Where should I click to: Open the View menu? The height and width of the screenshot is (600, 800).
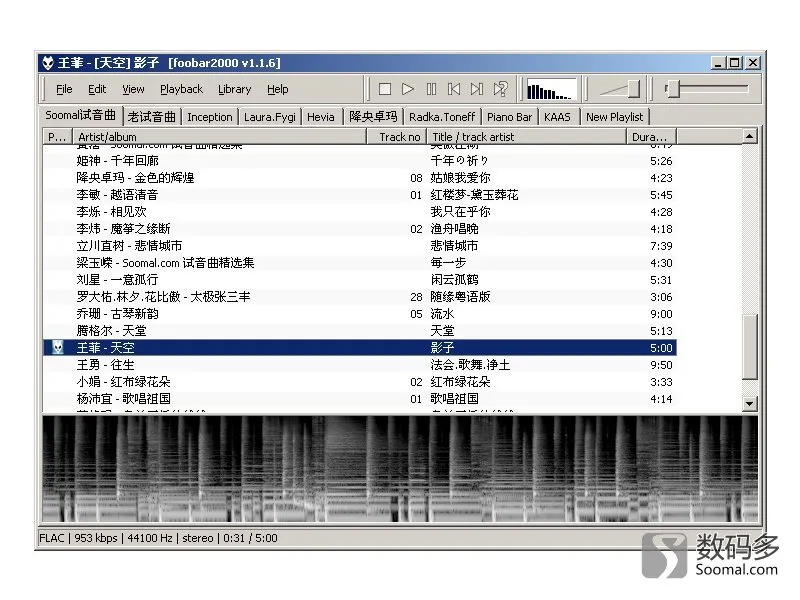(x=133, y=89)
